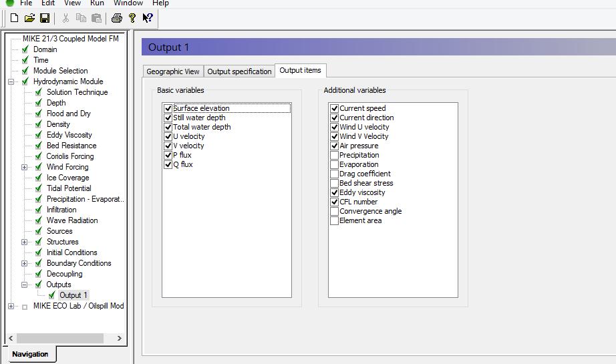Viewport: 616px width, 364px height.
Task: Click the checkmark icon beside Coriolis Forcing
Action: click(x=39, y=156)
